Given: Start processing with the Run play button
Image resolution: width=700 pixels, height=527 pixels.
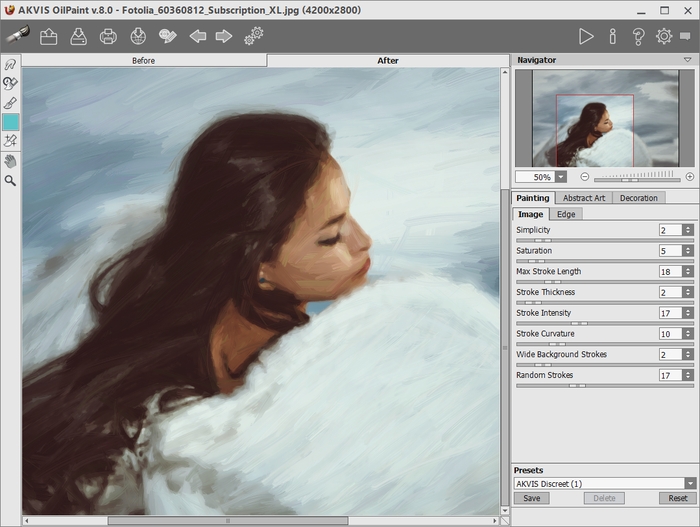Looking at the screenshot, I should [586, 36].
